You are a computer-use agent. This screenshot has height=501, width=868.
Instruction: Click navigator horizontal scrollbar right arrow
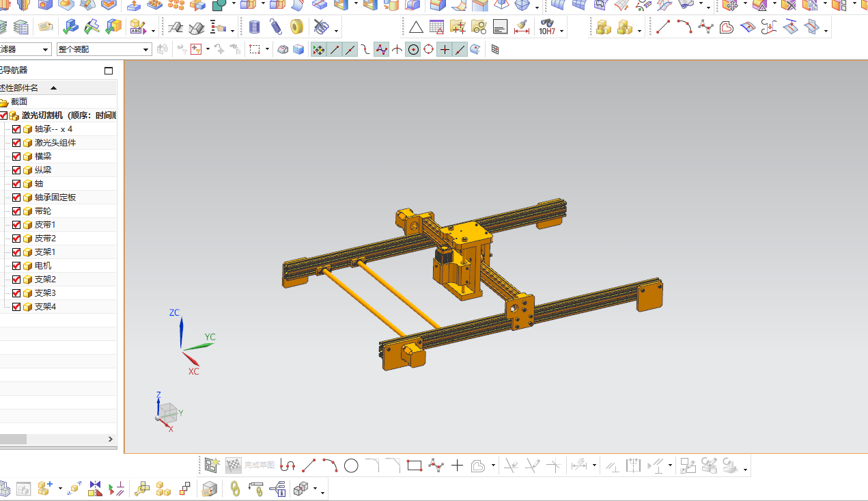pos(111,439)
